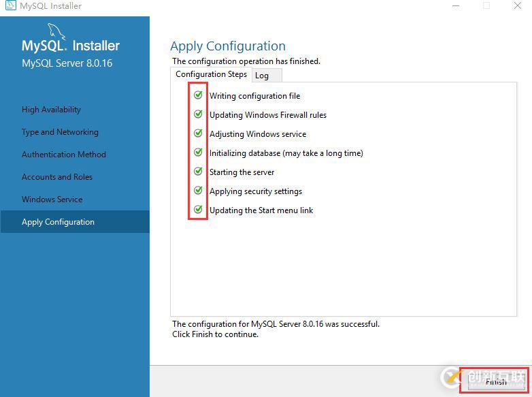
Task: Click the text 'Updating the Start menu link'
Action: click(261, 210)
